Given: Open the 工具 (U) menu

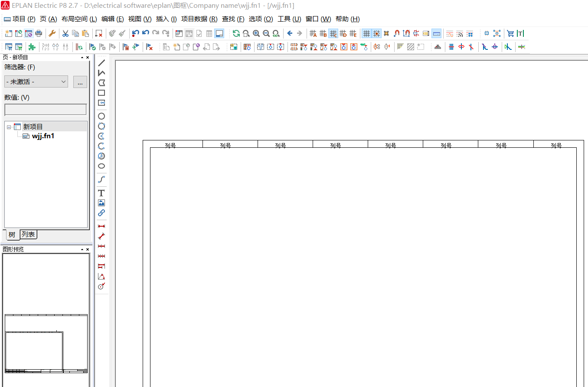Looking at the screenshot, I should (x=289, y=19).
